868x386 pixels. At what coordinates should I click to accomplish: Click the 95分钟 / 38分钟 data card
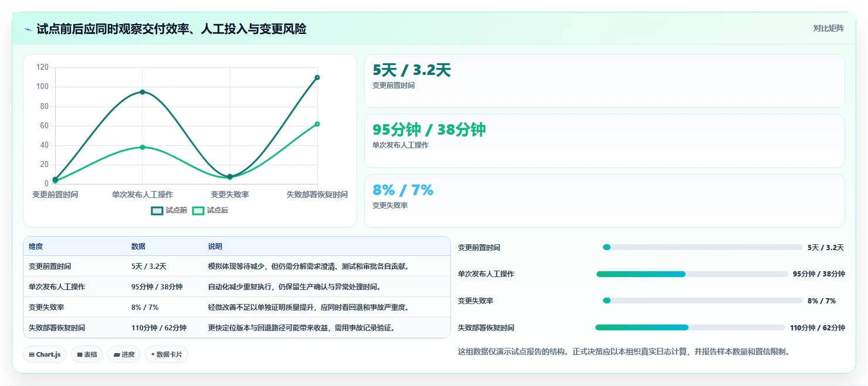(x=605, y=141)
